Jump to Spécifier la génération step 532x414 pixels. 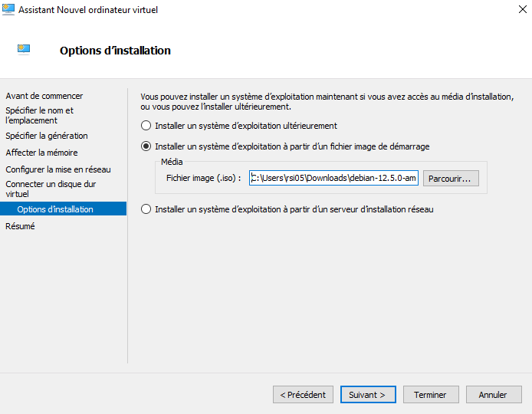click(47, 136)
